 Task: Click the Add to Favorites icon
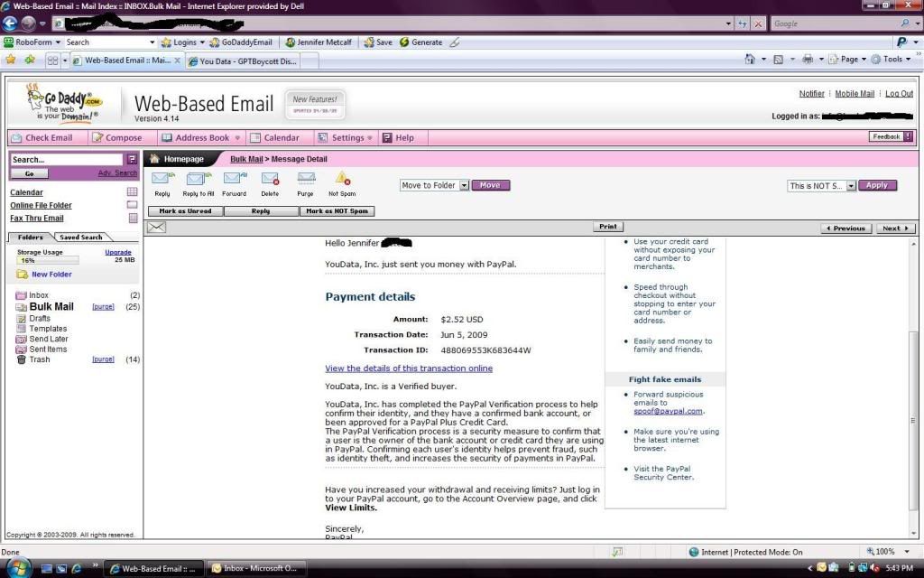coord(30,60)
